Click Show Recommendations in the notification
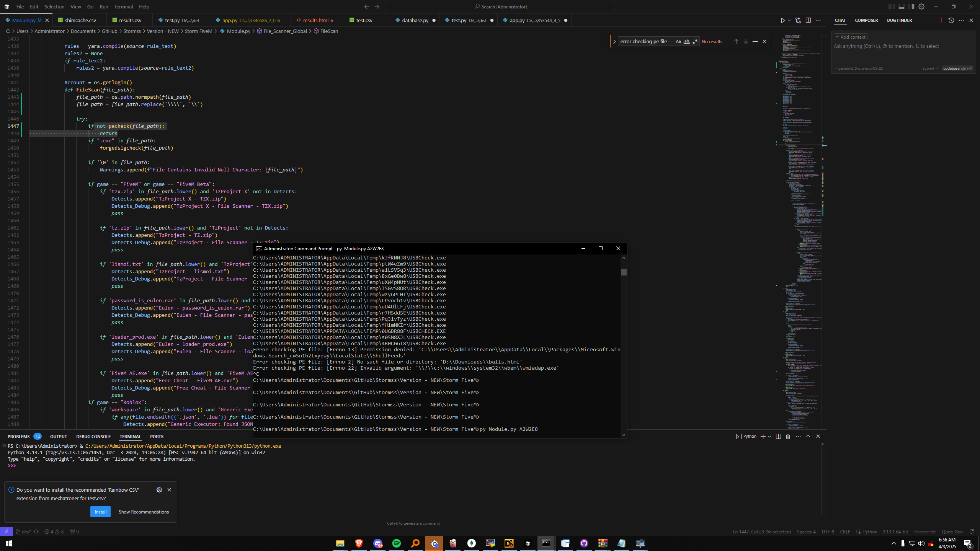Image resolution: width=980 pixels, height=551 pixels. [x=144, y=512]
